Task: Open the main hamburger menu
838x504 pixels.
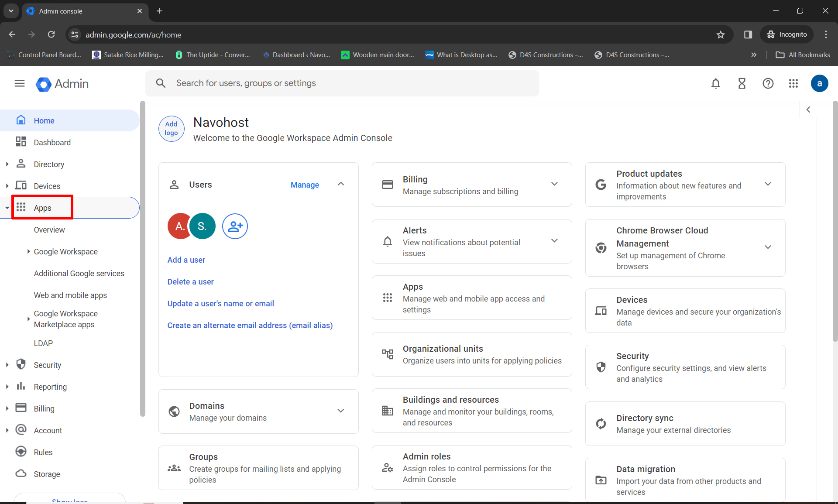Action: [20, 83]
